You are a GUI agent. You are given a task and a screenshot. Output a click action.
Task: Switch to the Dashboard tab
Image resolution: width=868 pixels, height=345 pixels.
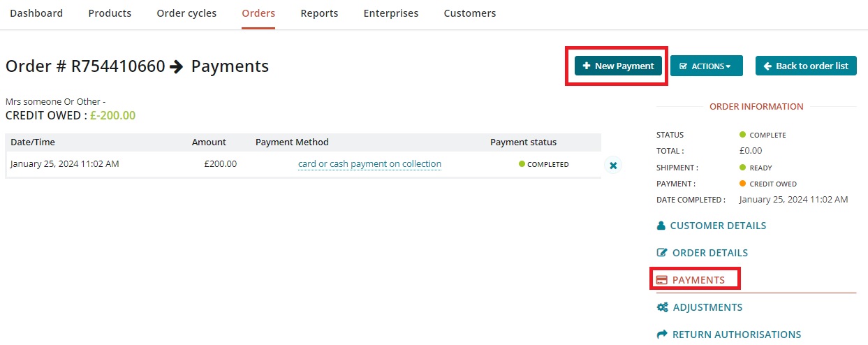[x=36, y=13]
